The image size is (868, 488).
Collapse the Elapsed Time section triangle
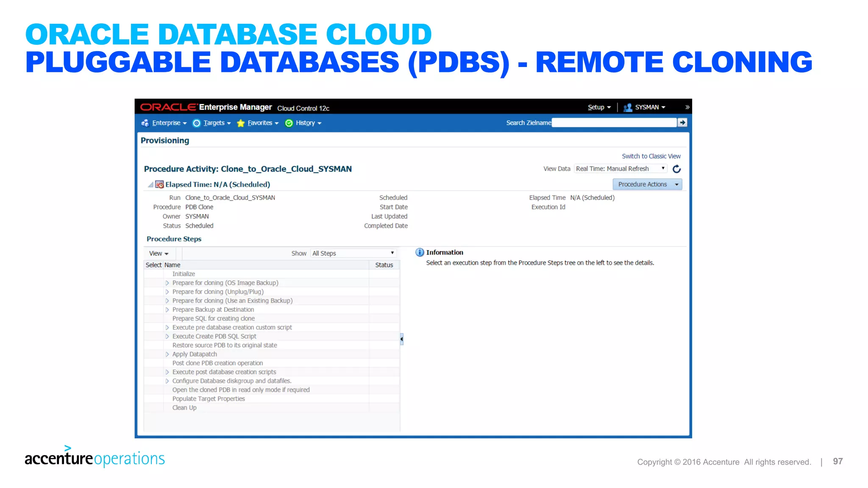(150, 184)
